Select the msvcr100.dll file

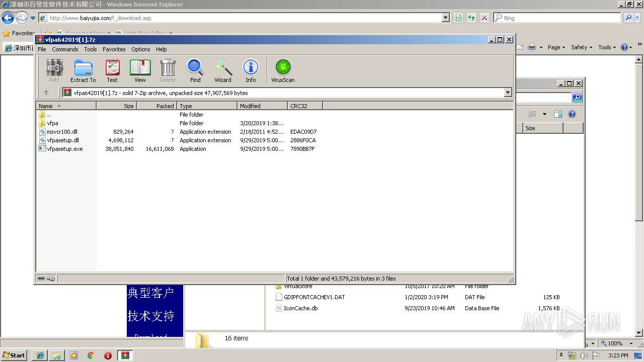coord(58,132)
